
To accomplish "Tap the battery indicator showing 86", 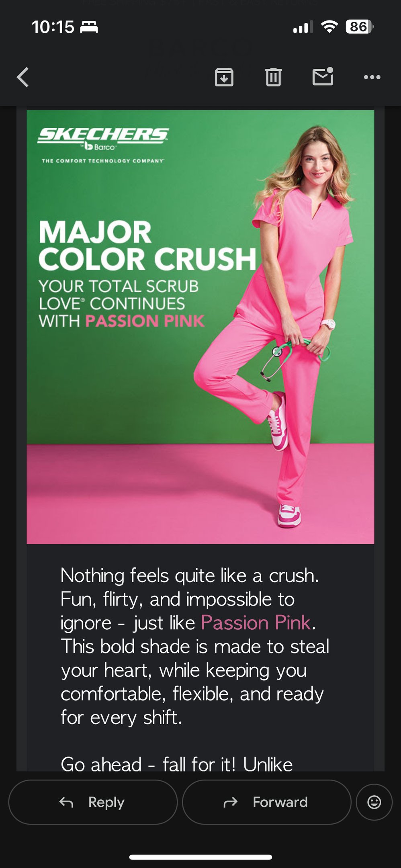I will pyautogui.click(x=360, y=27).
